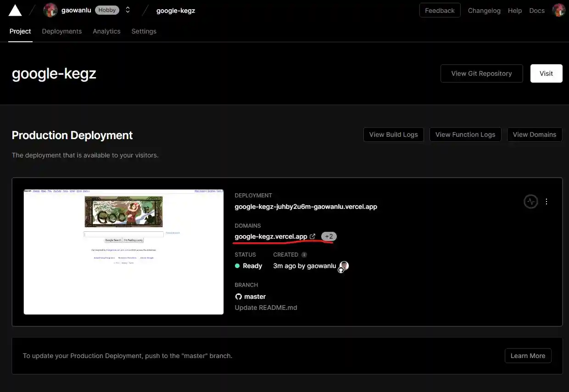Open the three-dot deployment options menu
Screen dimensions: 569x392
(x=547, y=202)
